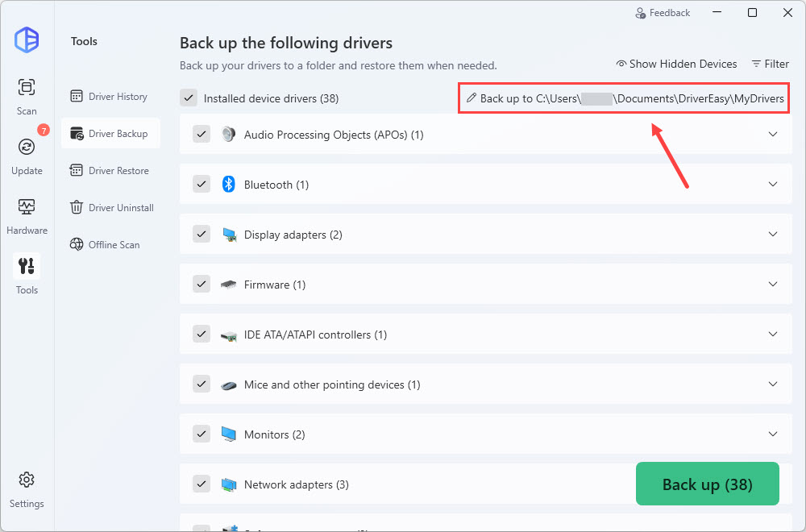
Task: Click the Monitors category icon
Action: tap(228, 434)
